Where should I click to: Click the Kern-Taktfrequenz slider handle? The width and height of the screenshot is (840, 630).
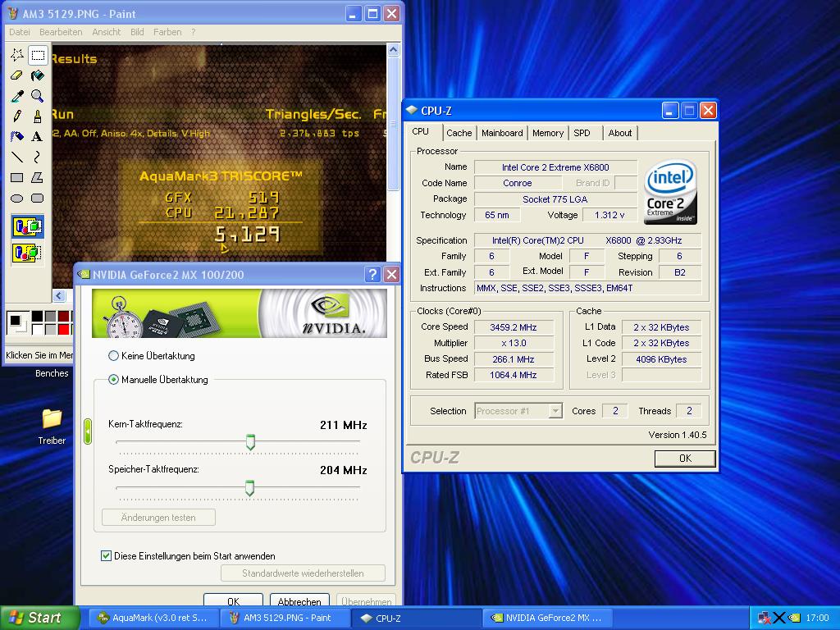(x=250, y=442)
